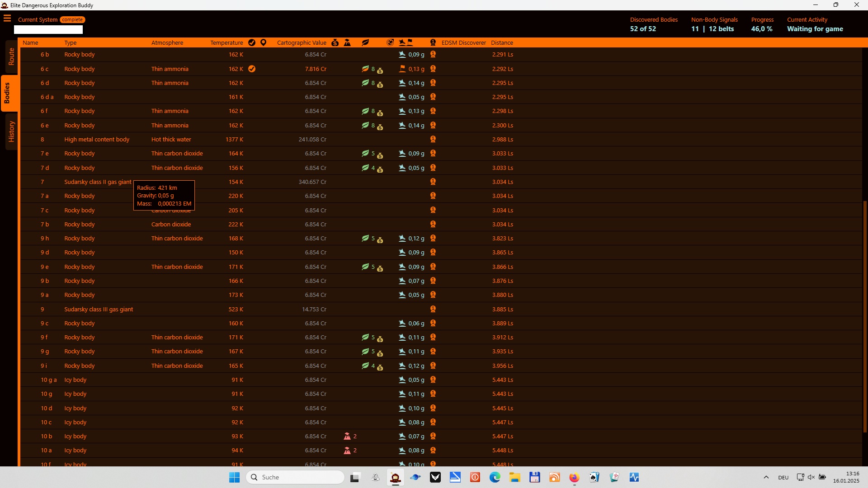Click the Current System name field

coord(48,29)
